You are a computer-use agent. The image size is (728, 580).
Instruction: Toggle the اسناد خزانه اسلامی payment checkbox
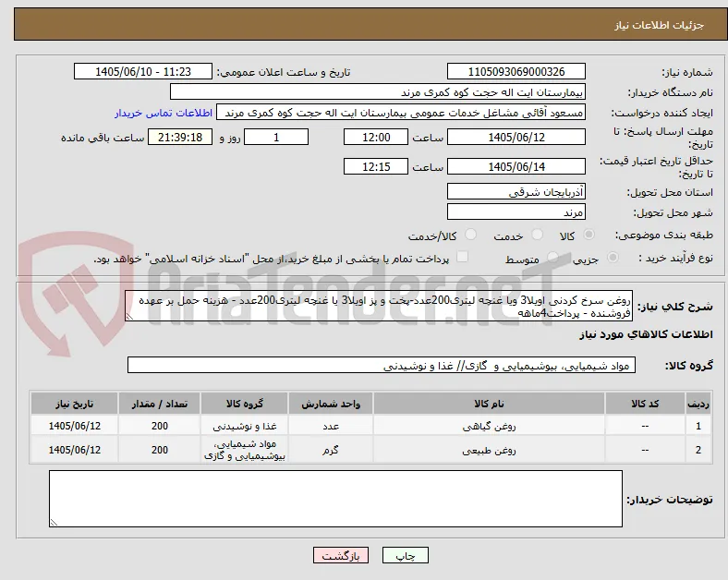pyautogui.click(x=463, y=257)
